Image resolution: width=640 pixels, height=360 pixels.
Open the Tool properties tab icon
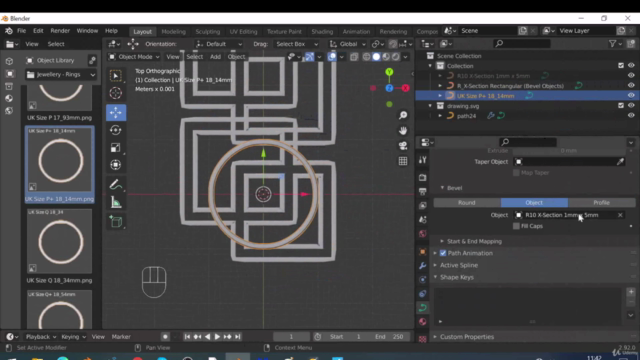(422, 160)
